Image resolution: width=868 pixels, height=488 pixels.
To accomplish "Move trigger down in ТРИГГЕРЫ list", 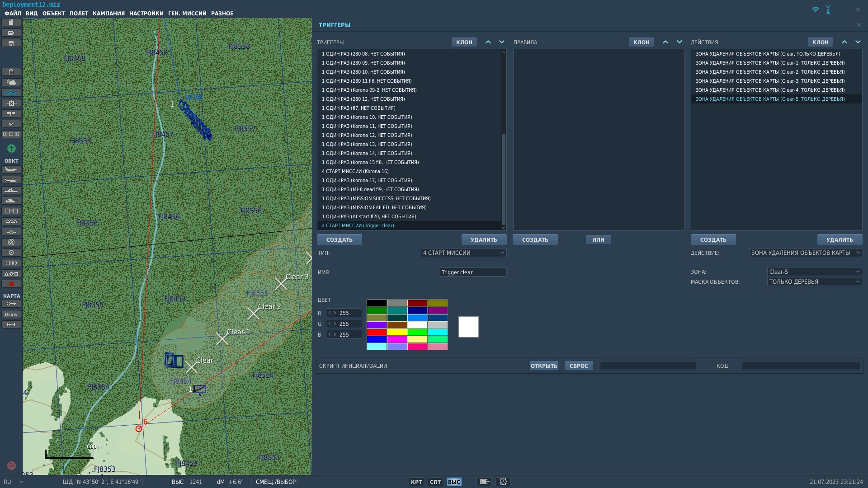I will point(502,42).
